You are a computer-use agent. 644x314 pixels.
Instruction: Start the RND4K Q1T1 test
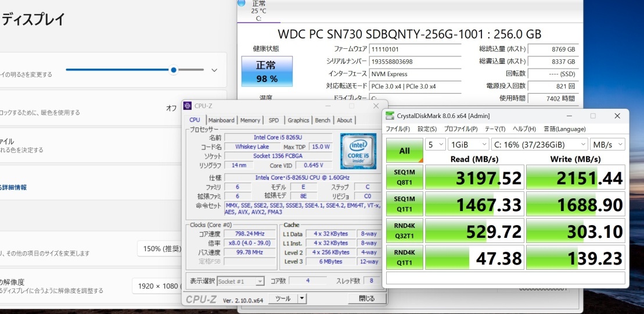(x=405, y=257)
